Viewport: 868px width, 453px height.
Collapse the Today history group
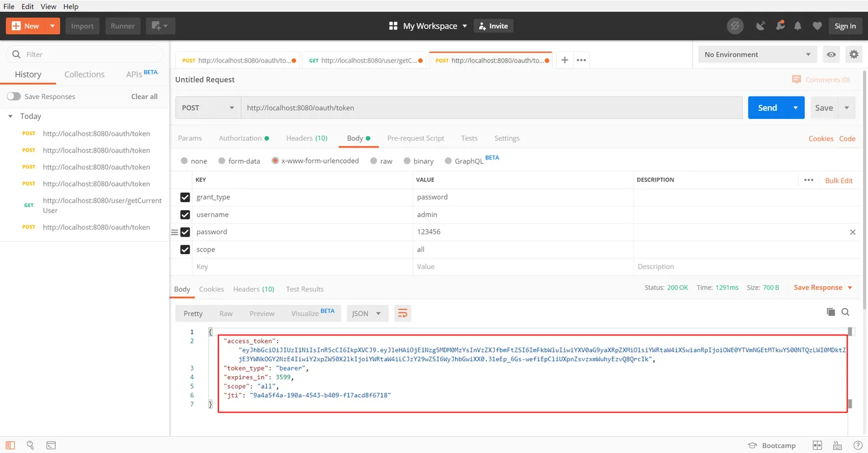pyautogui.click(x=11, y=116)
